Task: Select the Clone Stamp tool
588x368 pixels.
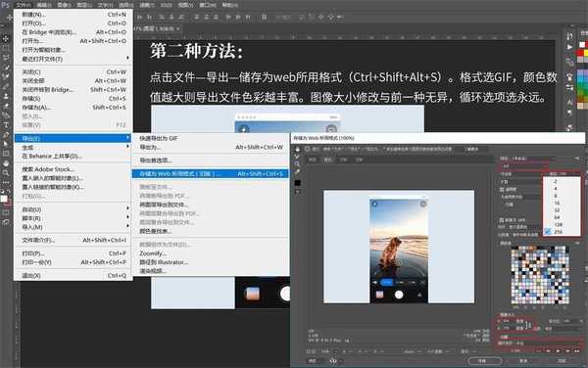Action: point(6,96)
